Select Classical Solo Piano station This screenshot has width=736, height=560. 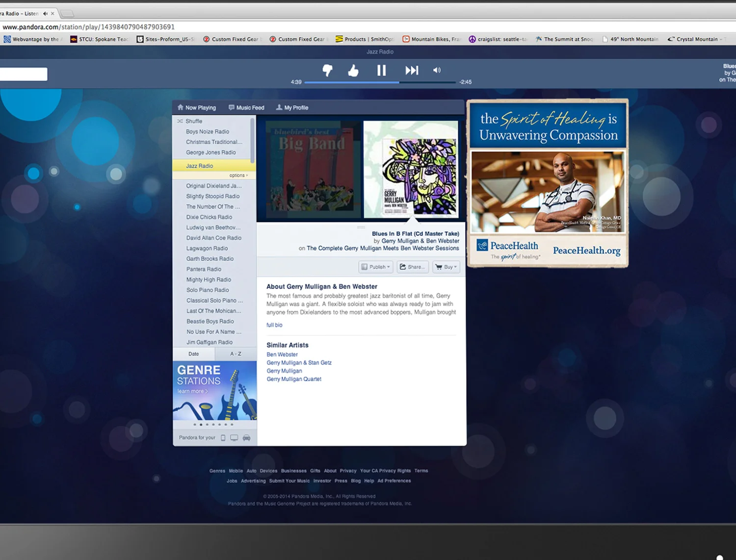click(x=214, y=300)
